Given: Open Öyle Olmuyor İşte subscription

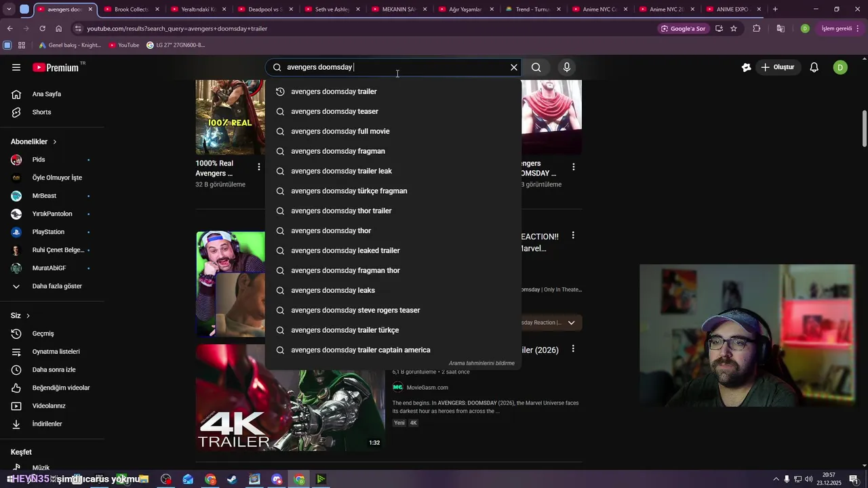Looking at the screenshot, I should coord(52,178).
